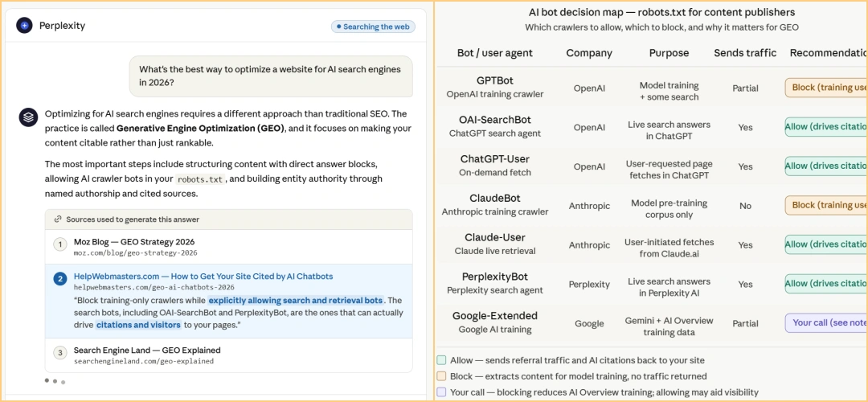868x402 pixels.
Task: Click the Bot / user agent column header
Action: [x=495, y=53]
